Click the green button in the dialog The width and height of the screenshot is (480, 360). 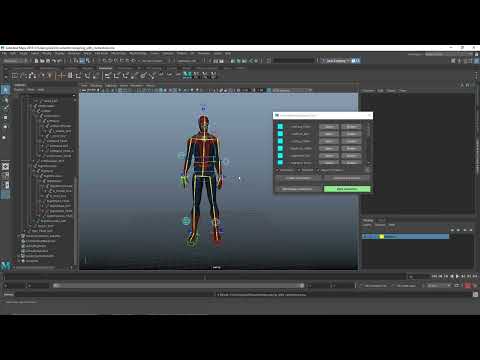point(347,189)
